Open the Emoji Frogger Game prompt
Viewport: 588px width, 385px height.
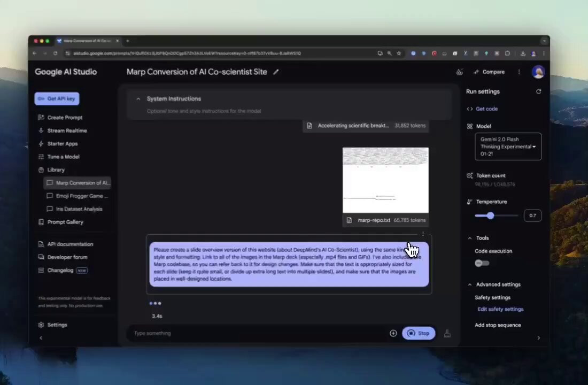(78, 196)
